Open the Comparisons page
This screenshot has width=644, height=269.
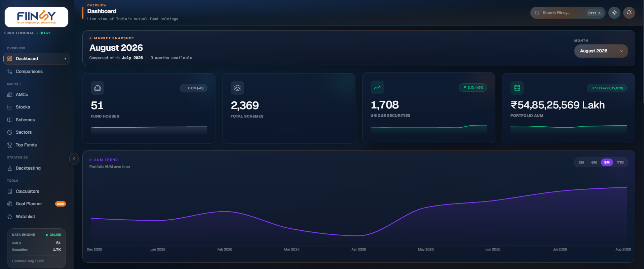click(x=36, y=72)
